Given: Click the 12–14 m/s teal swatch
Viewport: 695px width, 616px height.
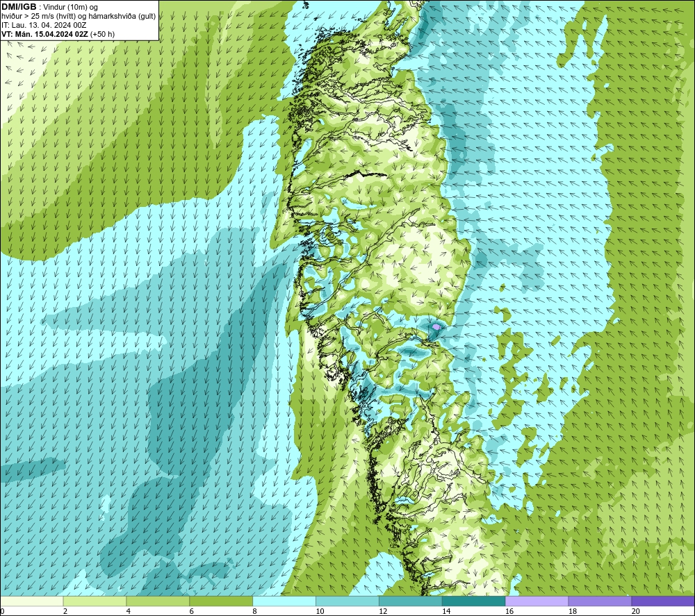Looking at the screenshot, I should (411, 601).
